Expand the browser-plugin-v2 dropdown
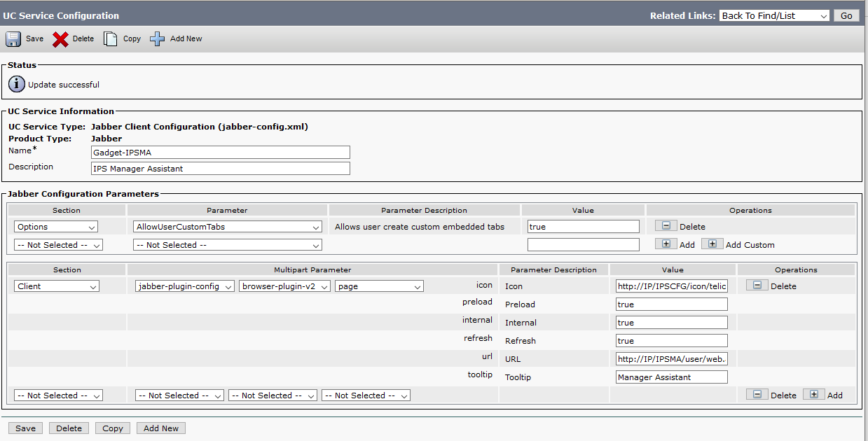This screenshot has width=868, height=441. pyautogui.click(x=284, y=286)
